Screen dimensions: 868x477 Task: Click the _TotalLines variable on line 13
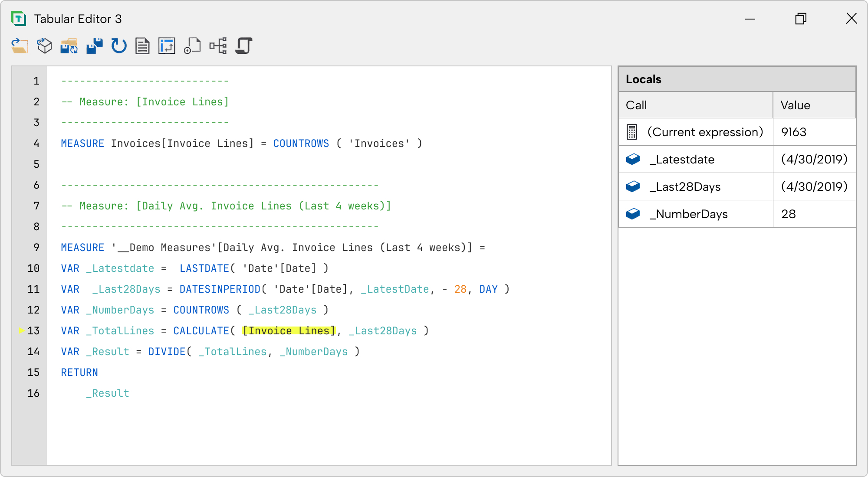(120, 331)
